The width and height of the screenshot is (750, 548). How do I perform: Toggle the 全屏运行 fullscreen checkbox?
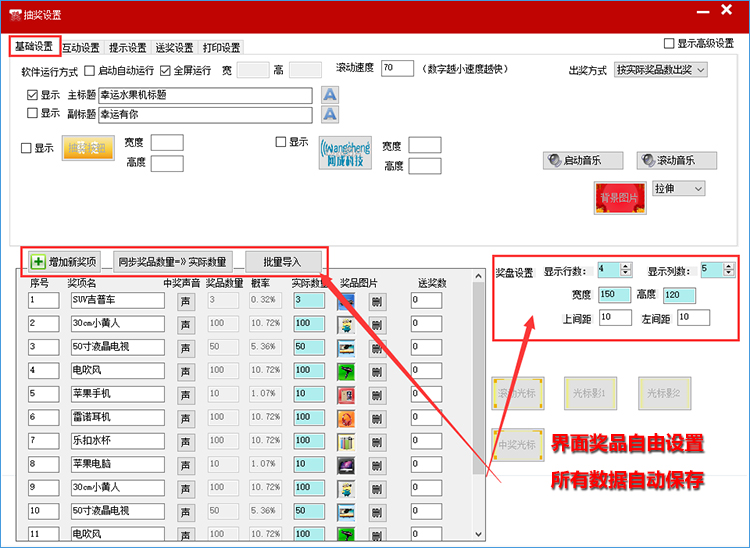click(x=165, y=71)
